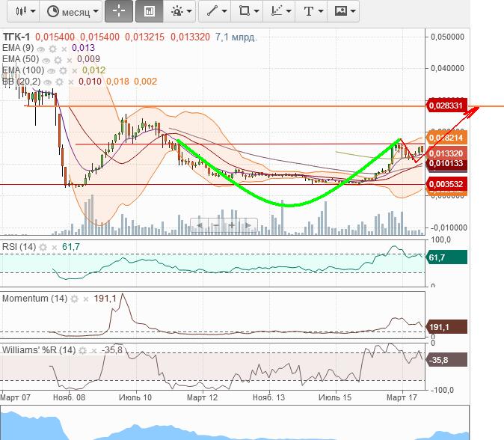The height and width of the screenshot is (440, 504).
Task: Open RSI (14) settings gear
Action: click(x=43, y=248)
